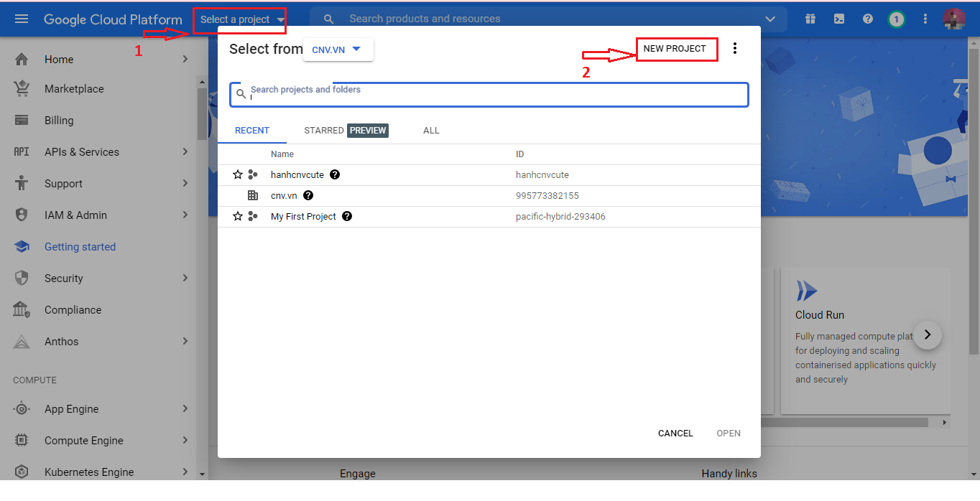980x501 pixels.
Task: Switch to the ALL tab
Action: click(431, 131)
